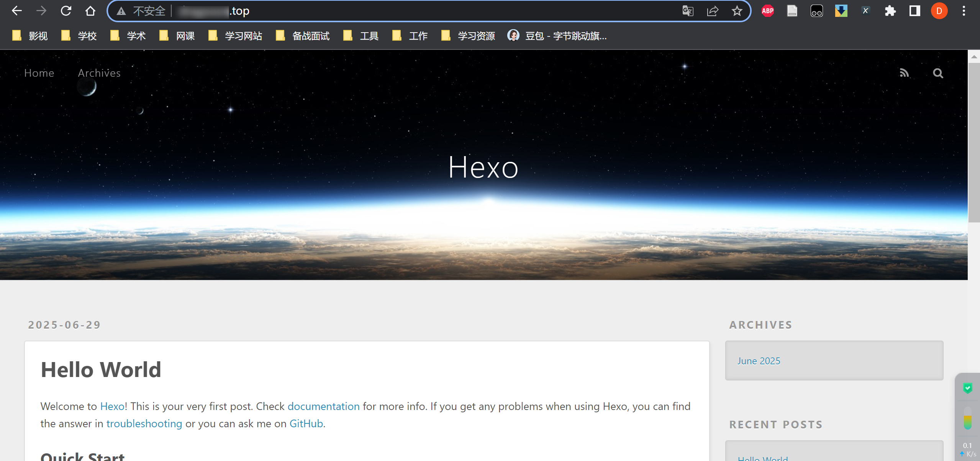Open the 工具 bookmark folder
Image resolution: width=980 pixels, height=461 pixels.
[x=361, y=36]
